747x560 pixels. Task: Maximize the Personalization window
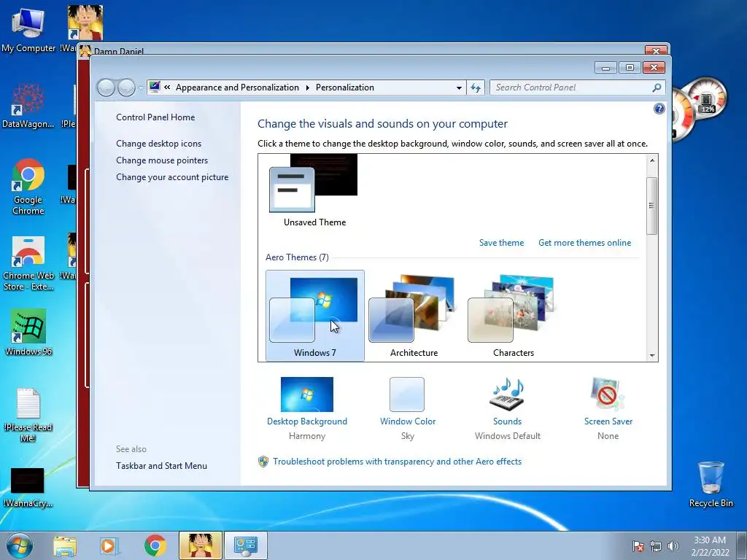coord(630,68)
